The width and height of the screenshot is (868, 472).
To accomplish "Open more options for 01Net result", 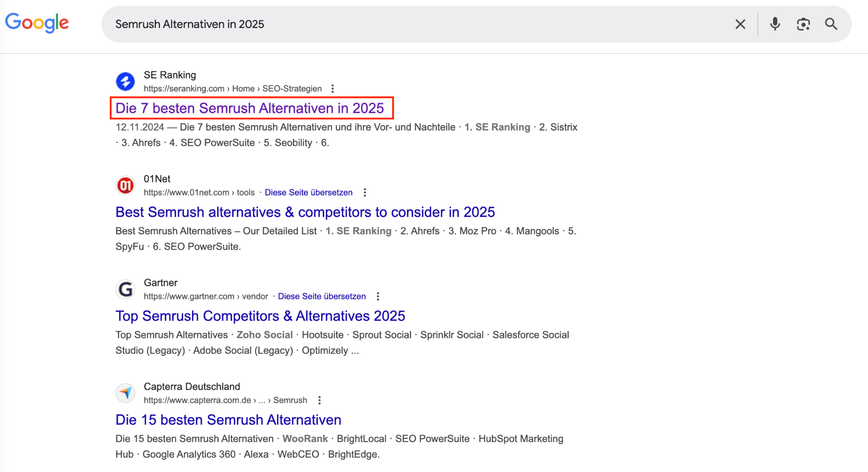I will click(365, 193).
